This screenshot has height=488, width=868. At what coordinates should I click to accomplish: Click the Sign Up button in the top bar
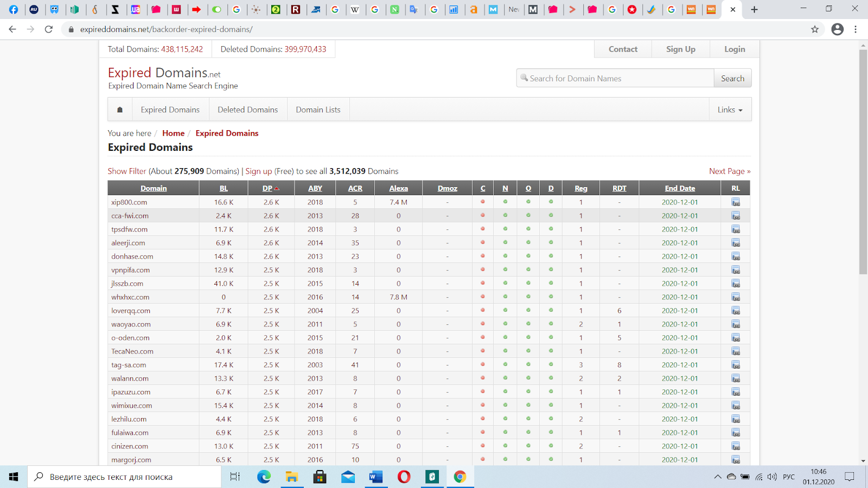tap(681, 49)
